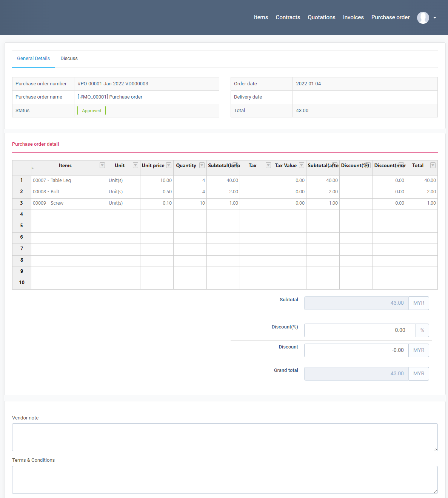Switch to the Discuss tab
The image size is (448, 498).
pyautogui.click(x=69, y=58)
